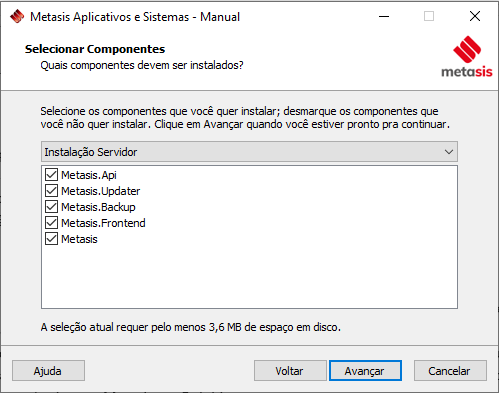This screenshot has width=499, height=393.
Task: Click the window title bar text
Action: pyautogui.click(x=135, y=17)
